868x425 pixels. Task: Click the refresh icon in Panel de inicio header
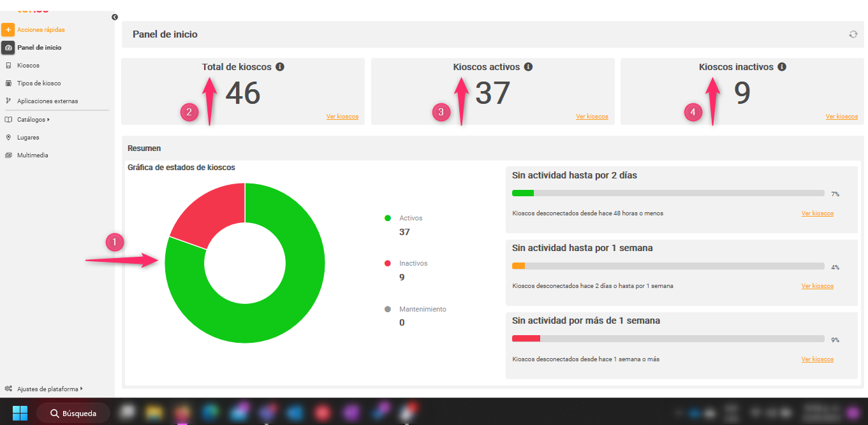tap(853, 34)
